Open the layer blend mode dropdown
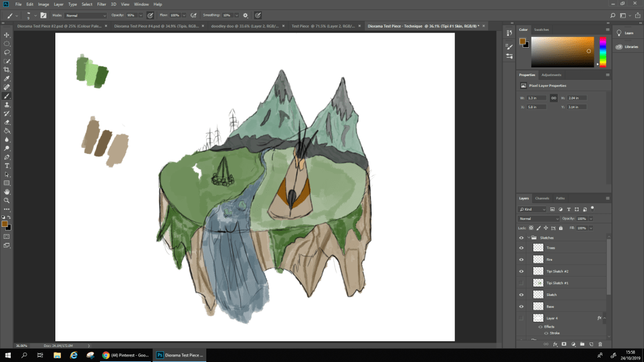This screenshot has width=644, height=362. (x=538, y=218)
